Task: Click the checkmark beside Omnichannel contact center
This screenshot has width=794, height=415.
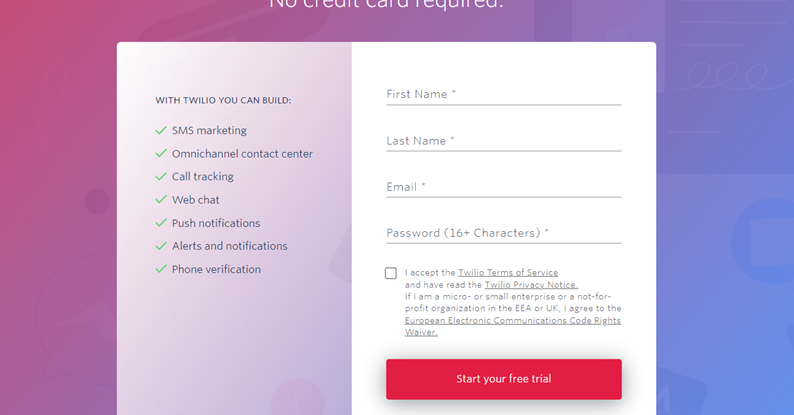Action: 161,153
